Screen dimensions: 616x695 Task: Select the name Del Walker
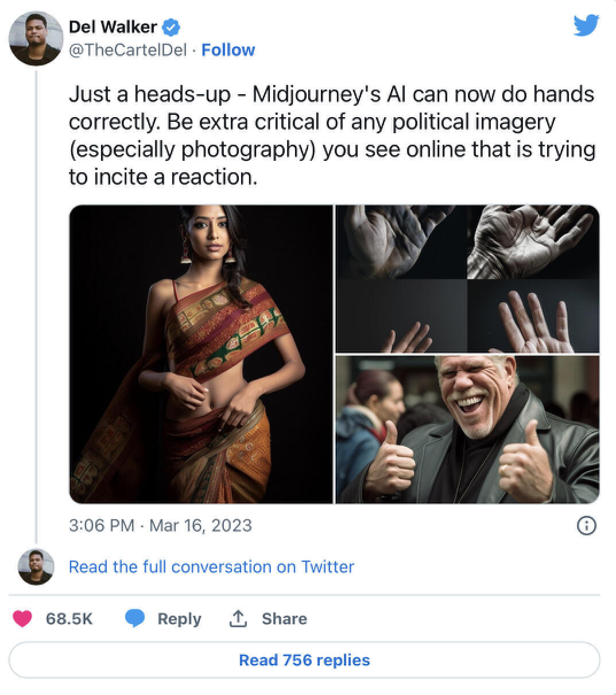point(113,25)
